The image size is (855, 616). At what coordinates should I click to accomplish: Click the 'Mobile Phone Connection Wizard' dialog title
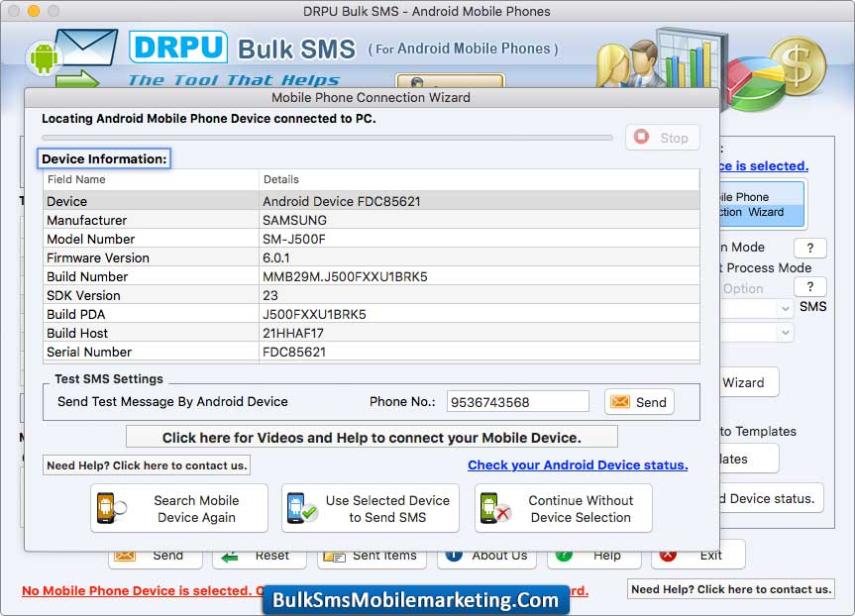tap(371, 98)
